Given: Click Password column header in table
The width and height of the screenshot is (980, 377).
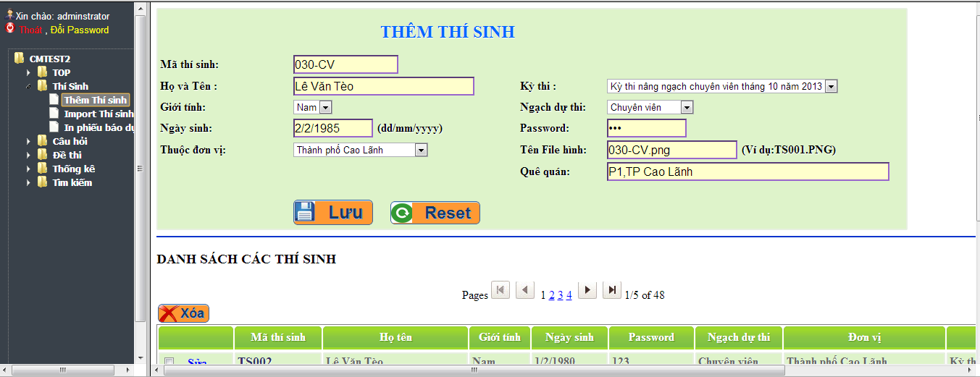Looking at the screenshot, I should click(x=651, y=337).
